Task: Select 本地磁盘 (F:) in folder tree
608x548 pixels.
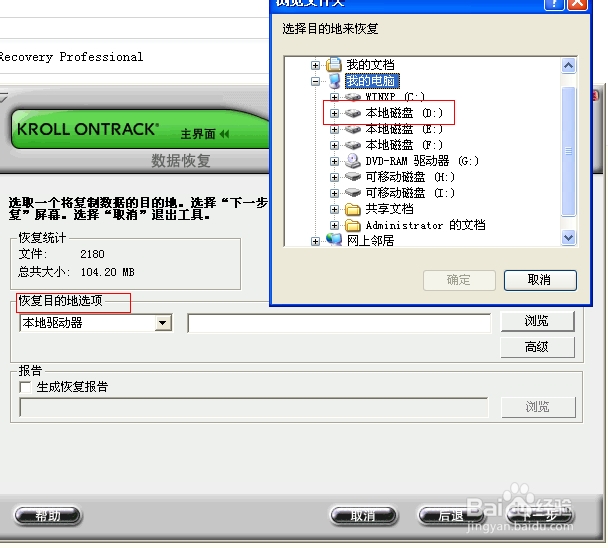Action: [x=404, y=145]
